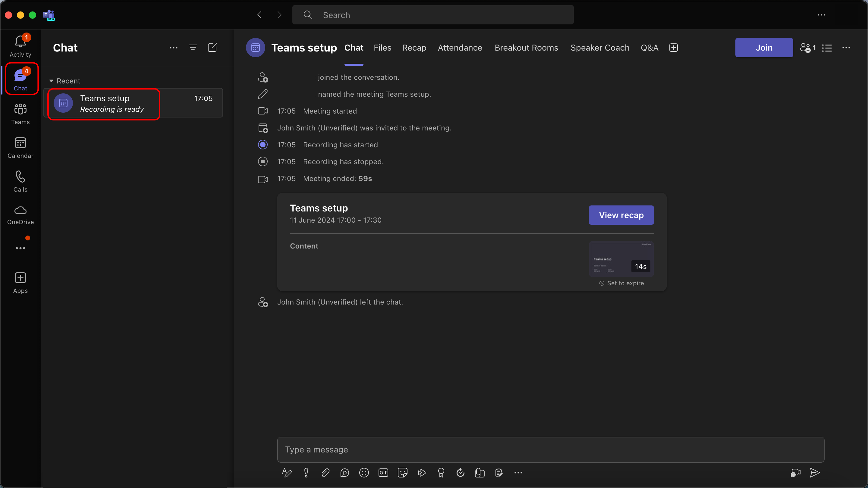Click the copy pages icon in compose toolbar
Screen dimensions: 868x488
[480, 473]
